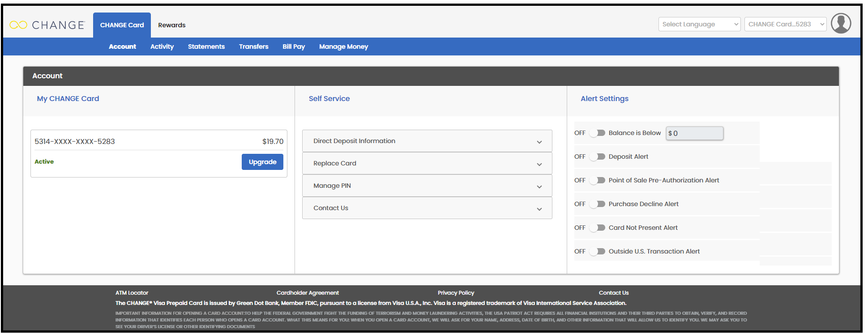
Task: Click the balance threshold amount field
Action: (694, 133)
